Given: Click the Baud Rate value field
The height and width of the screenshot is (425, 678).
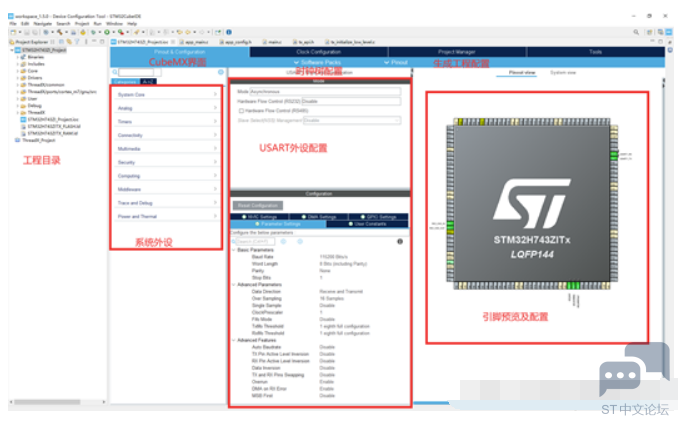Looking at the screenshot, I should [x=333, y=257].
